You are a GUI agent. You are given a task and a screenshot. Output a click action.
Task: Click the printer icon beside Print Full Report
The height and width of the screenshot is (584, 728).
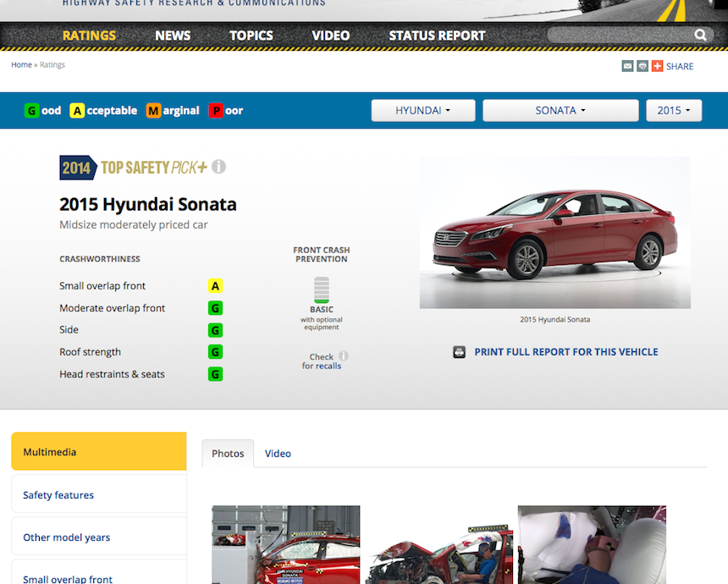click(459, 352)
